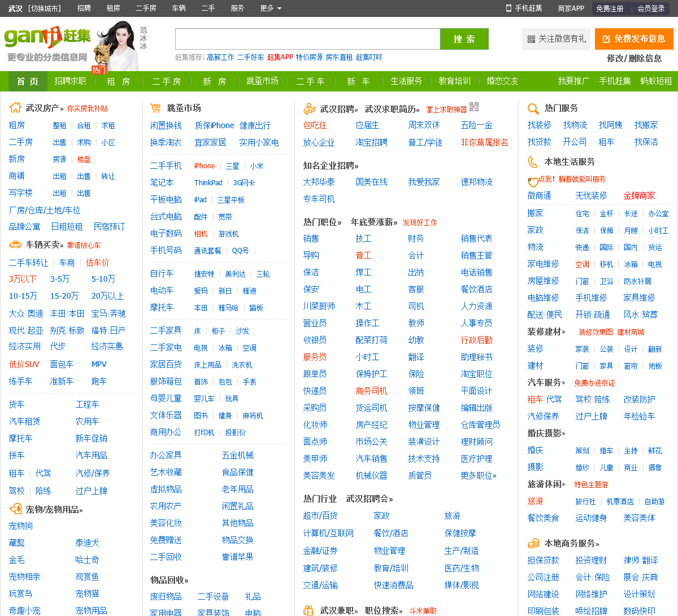Click 担保贷款 business service link
Screen dimensions: 678x616
(544, 560)
